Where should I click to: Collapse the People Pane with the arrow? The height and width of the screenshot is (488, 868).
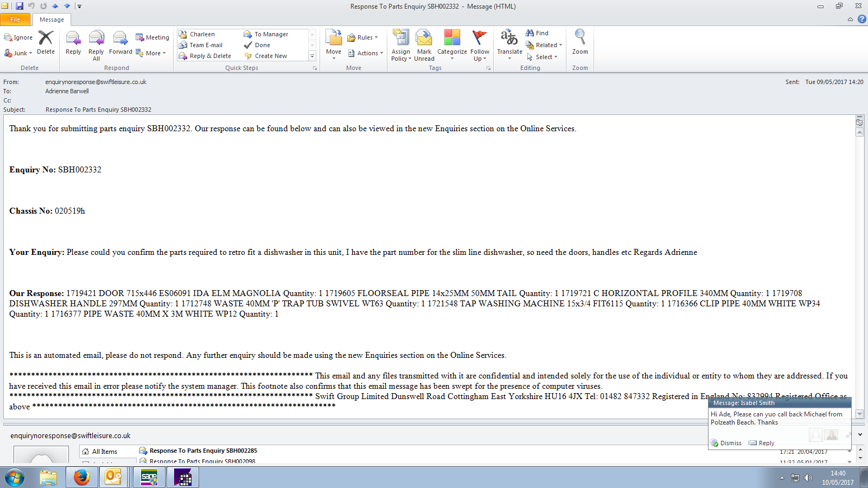tap(860, 435)
